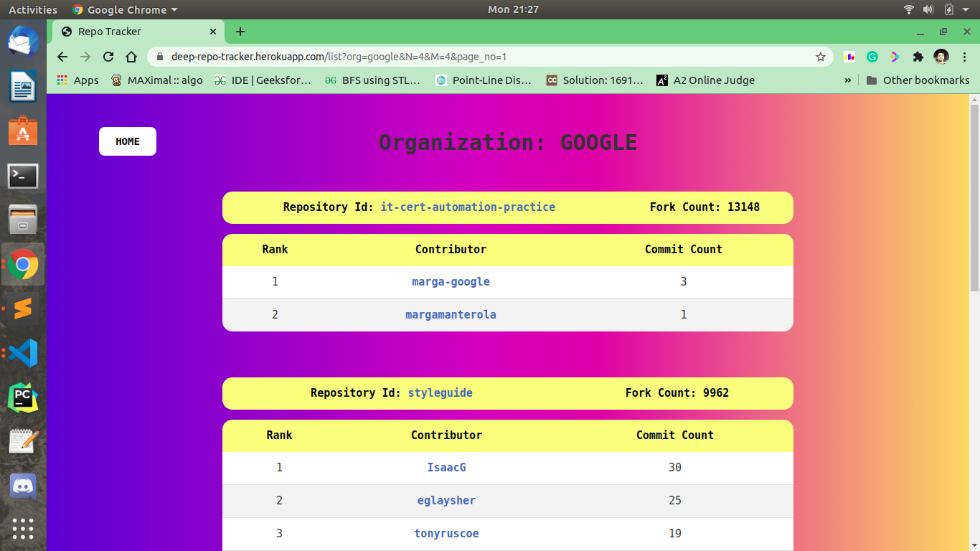The width and height of the screenshot is (980, 551).
Task: Open the Activities overview
Action: (33, 9)
